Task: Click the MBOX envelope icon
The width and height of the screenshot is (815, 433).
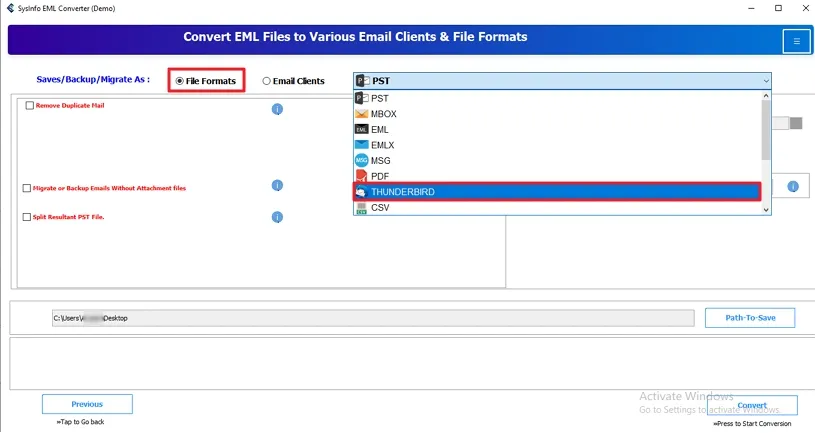Action: pyautogui.click(x=362, y=114)
